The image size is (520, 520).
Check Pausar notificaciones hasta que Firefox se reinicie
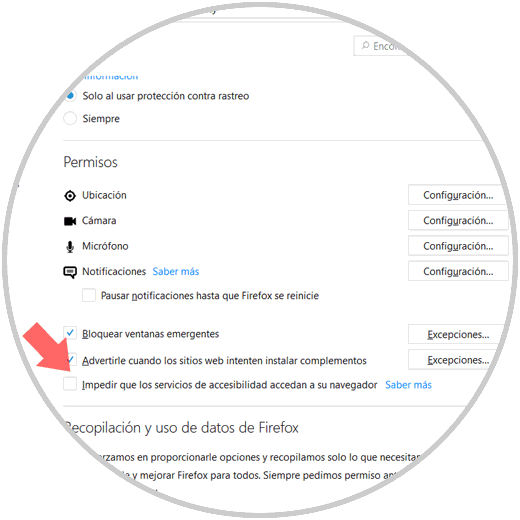89,295
